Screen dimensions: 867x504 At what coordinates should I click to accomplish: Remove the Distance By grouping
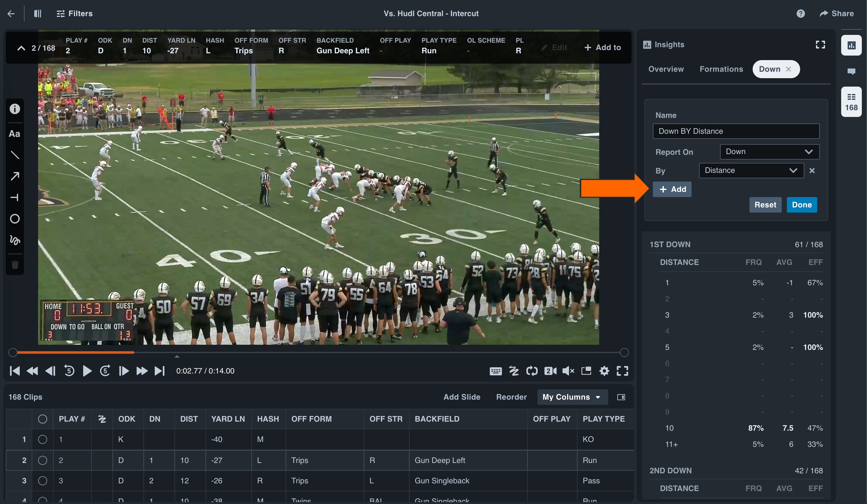[812, 171]
